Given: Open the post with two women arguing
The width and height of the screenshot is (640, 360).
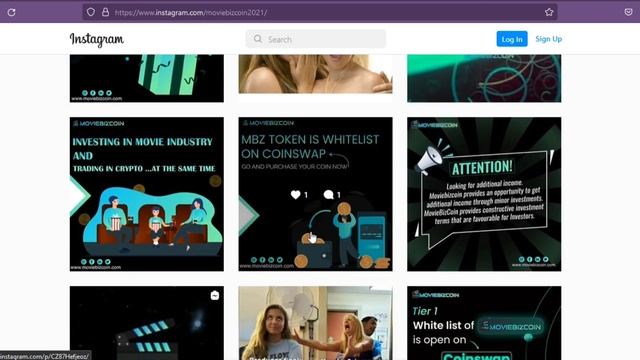Looking at the screenshot, I should (316, 323).
